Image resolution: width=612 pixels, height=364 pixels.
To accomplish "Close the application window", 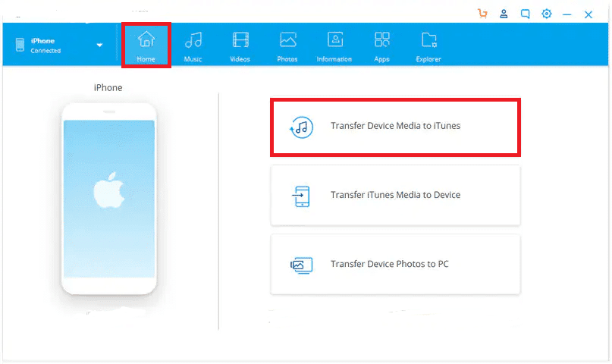I will click(588, 15).
